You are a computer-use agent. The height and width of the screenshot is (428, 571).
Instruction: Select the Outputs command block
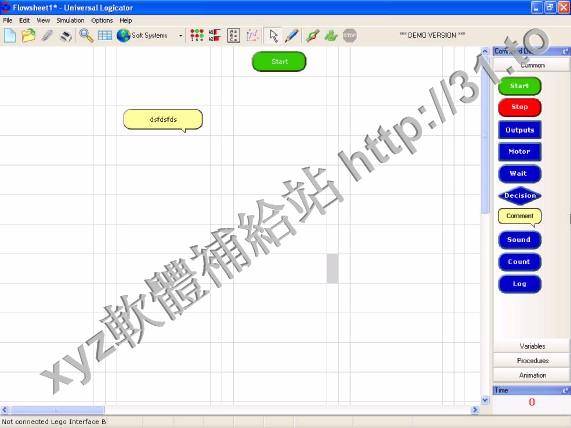click(520, 130)
